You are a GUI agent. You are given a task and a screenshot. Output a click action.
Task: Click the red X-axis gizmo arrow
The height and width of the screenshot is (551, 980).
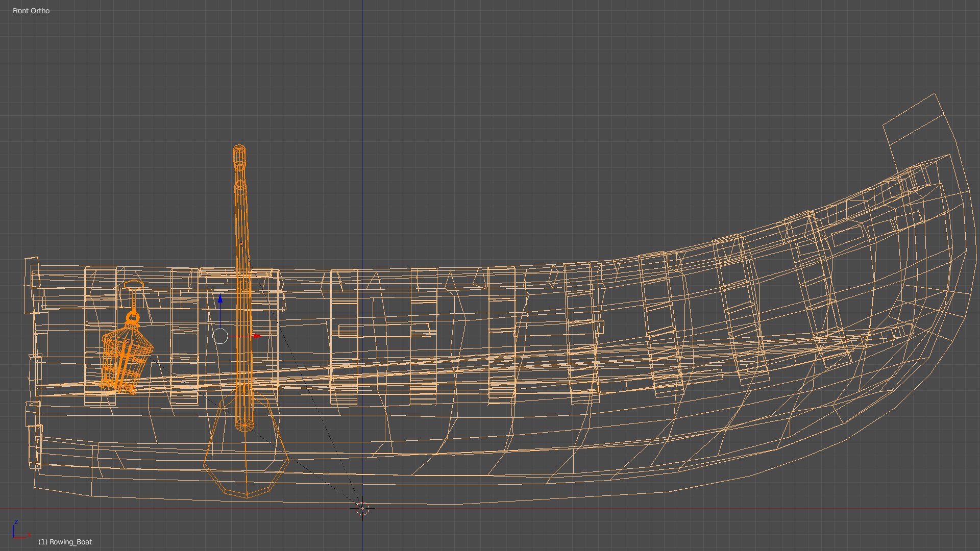pos(256,336)
